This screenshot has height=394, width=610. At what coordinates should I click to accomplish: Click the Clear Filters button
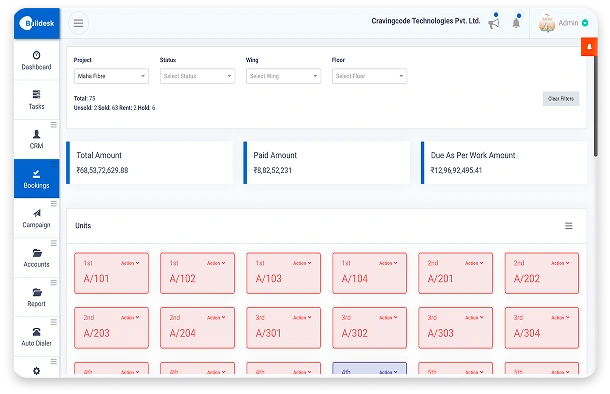(x=561, y=99)
